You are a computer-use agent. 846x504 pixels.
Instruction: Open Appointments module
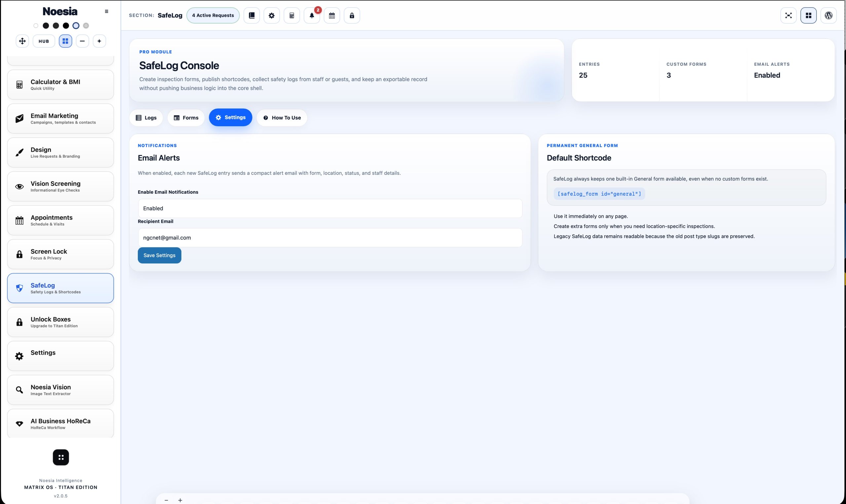[60, 220]
